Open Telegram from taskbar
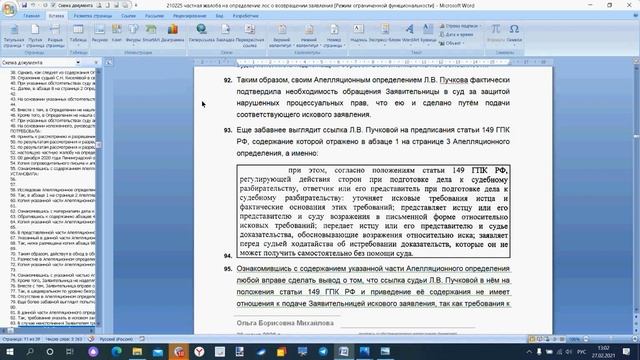Screen dimensions: 640x360 pyautogui.click(x=323, y=351)
